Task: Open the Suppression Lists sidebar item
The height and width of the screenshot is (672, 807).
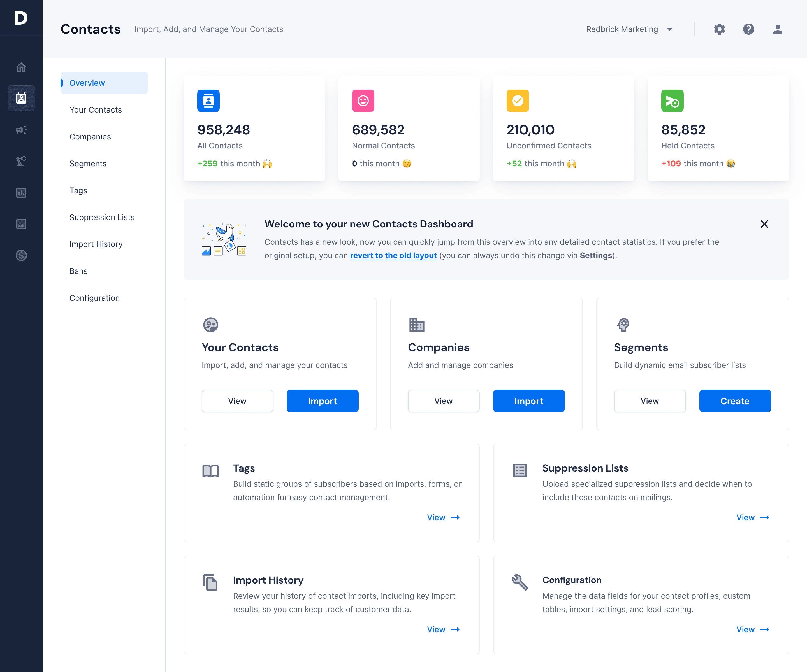Action: pyautogui.click(x=102, y=217)
